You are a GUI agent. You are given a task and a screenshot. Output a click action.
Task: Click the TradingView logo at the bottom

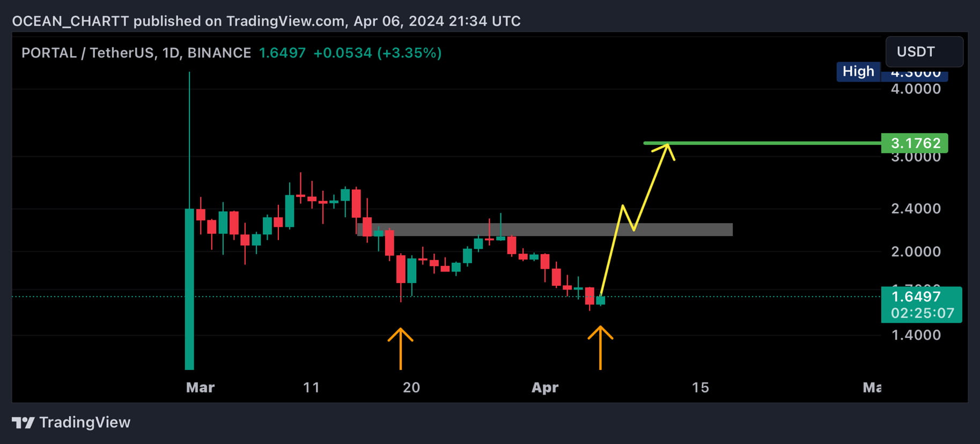(23, 423)
